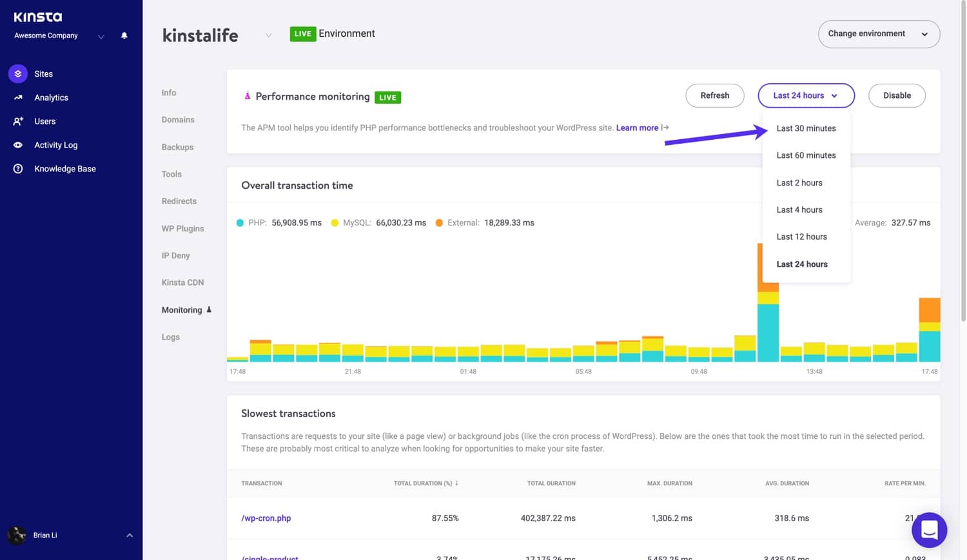This screenshot has height=560, width=967.
Task: Click the Transaction column header
Action: click(x=262, y=483)
